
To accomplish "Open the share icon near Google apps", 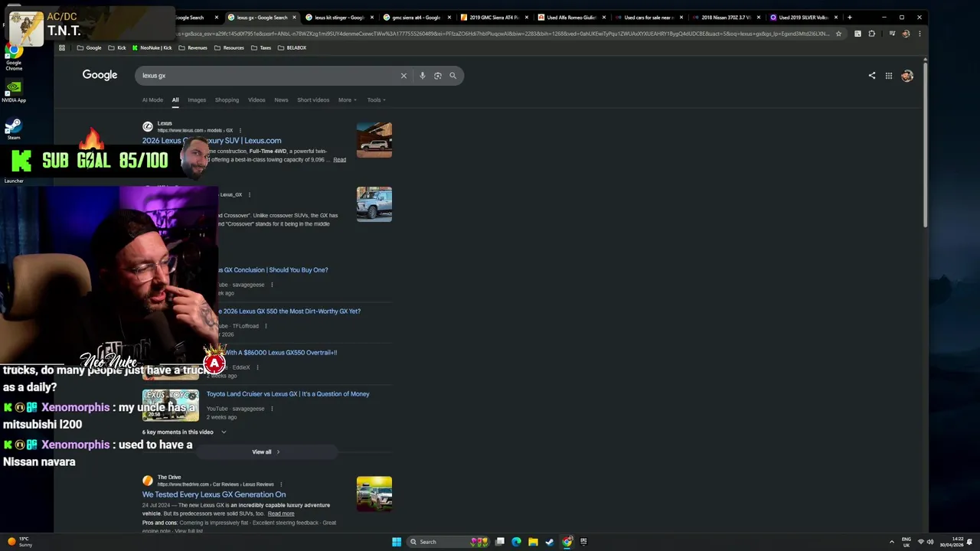I will click(871, 76).
